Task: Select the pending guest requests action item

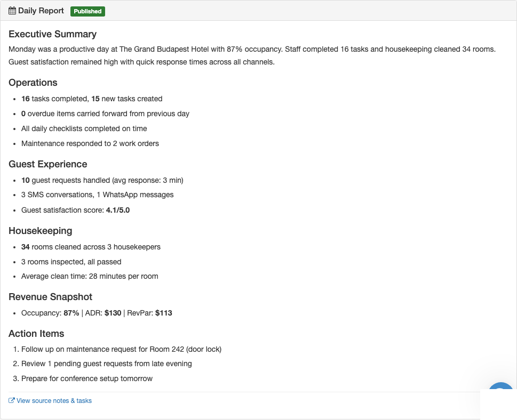Action: [x=106, y=364]
